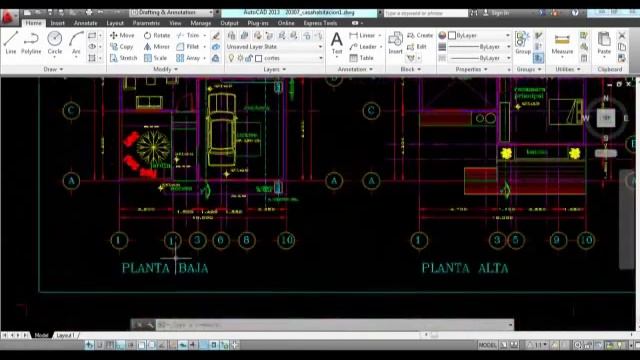Viewport: 640px width, 360px height.
Task: Toggle MODEL space button in status bar
Action: (488, 345)
